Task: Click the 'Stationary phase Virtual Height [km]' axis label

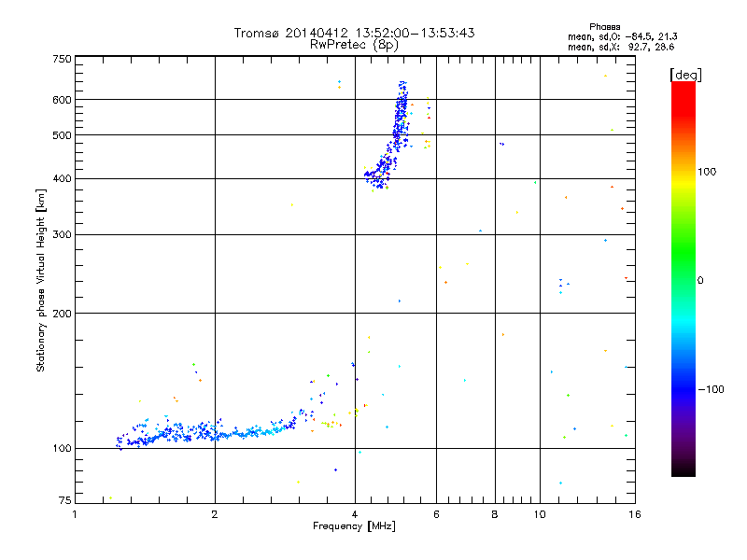Action: pyautogui.click(x=41, y=280)
